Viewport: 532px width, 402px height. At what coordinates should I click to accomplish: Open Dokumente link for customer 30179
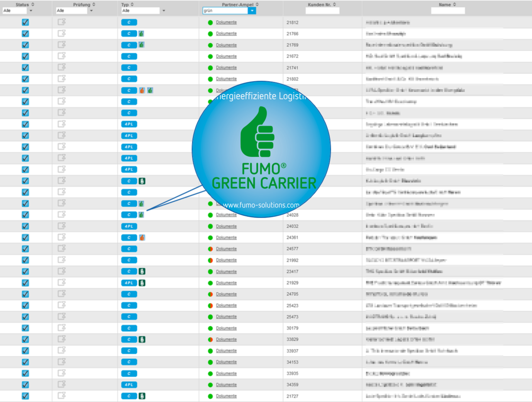coord(226,328)
